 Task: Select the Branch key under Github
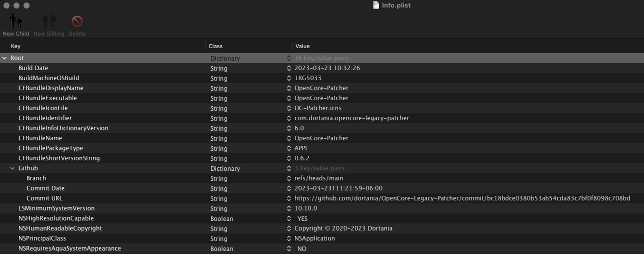(x=36, y=178)
